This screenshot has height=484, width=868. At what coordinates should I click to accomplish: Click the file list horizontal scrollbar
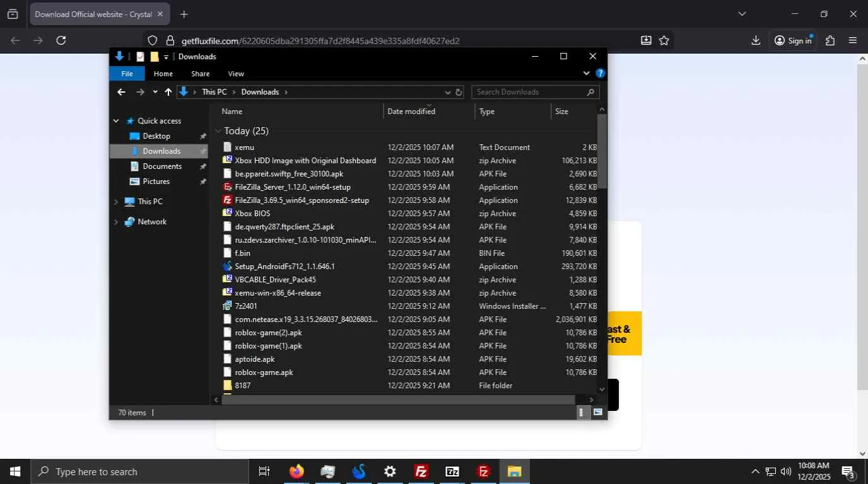point(399,400)
